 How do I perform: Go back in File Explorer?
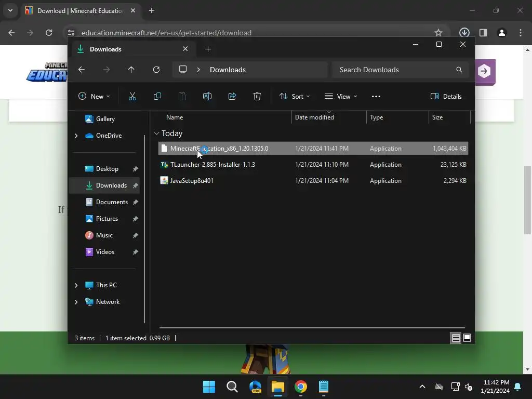(x=82, y=70)
